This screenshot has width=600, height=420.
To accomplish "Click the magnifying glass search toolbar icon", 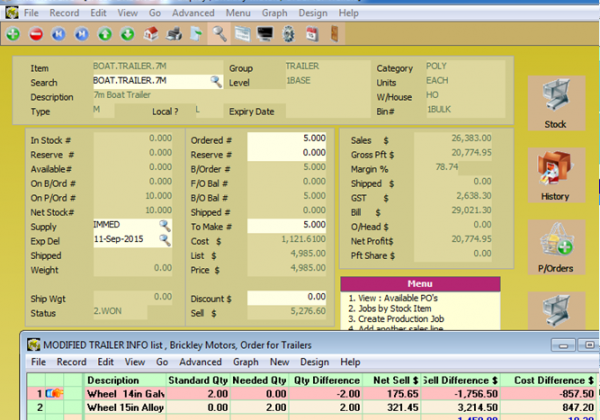I will pyautogui.click(x=219, y=34).
